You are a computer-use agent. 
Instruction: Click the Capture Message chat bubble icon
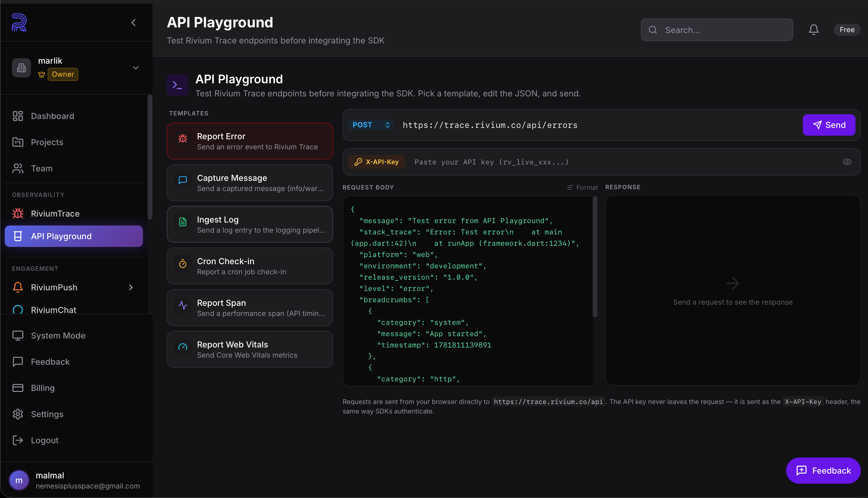coord(183,180)
